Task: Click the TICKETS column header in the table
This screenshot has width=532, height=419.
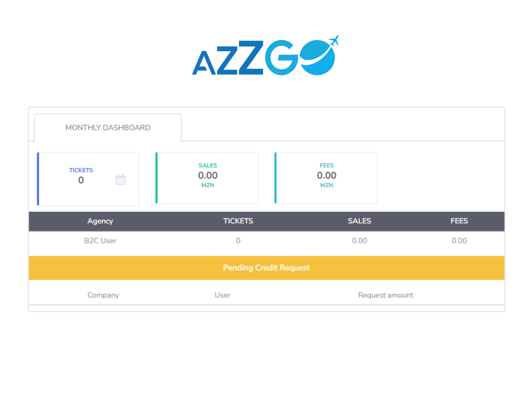Action: click(x=238, y=221)
